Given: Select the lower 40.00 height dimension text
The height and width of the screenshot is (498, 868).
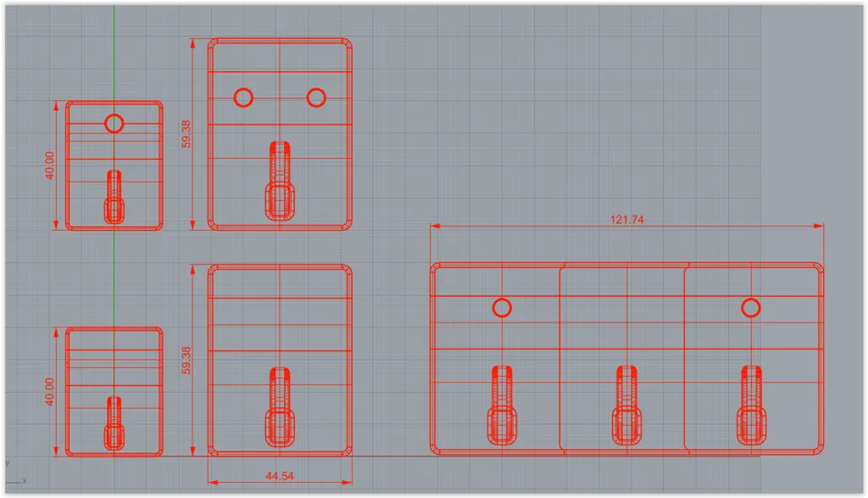Looking at the screenshot, I should click(49, 392).
